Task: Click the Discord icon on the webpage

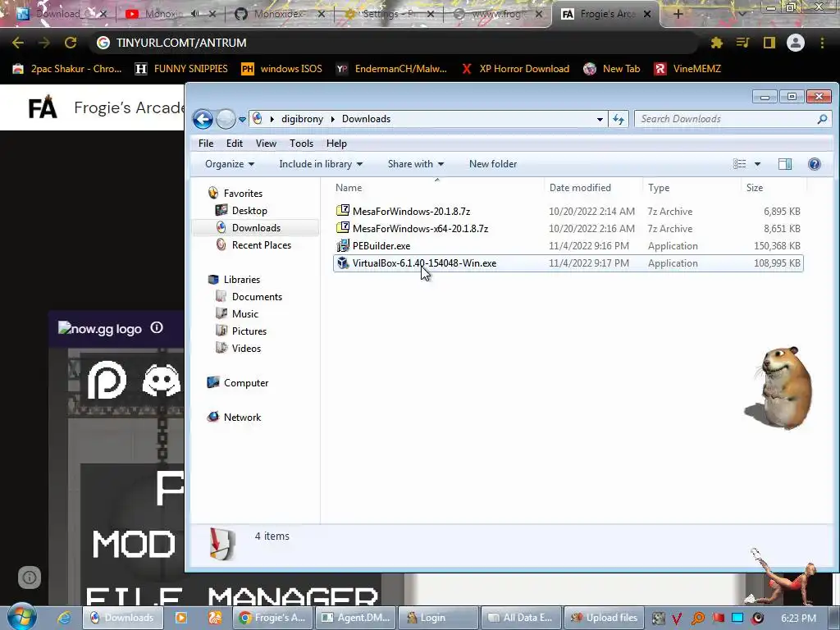Action: [161, 381]
